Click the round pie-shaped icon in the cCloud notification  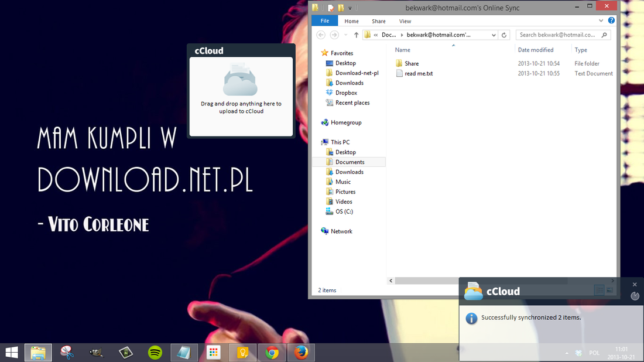point(635,296)
